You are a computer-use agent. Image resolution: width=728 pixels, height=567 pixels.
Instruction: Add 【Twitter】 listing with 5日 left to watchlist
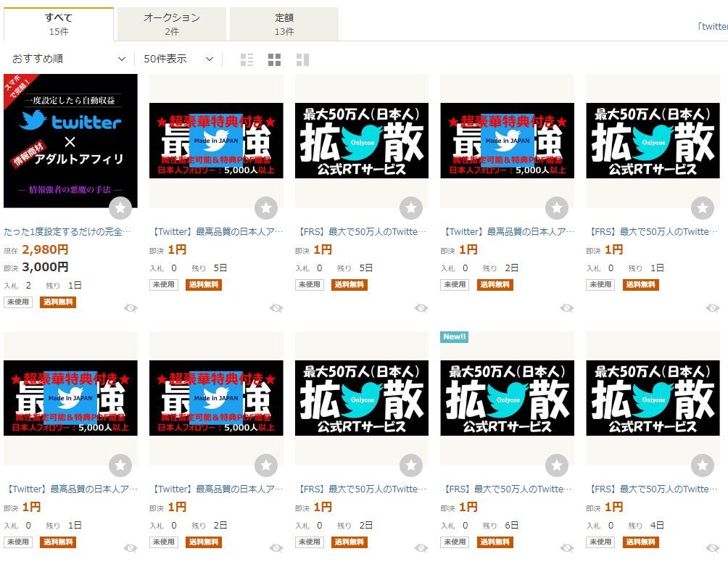point(266,207)
